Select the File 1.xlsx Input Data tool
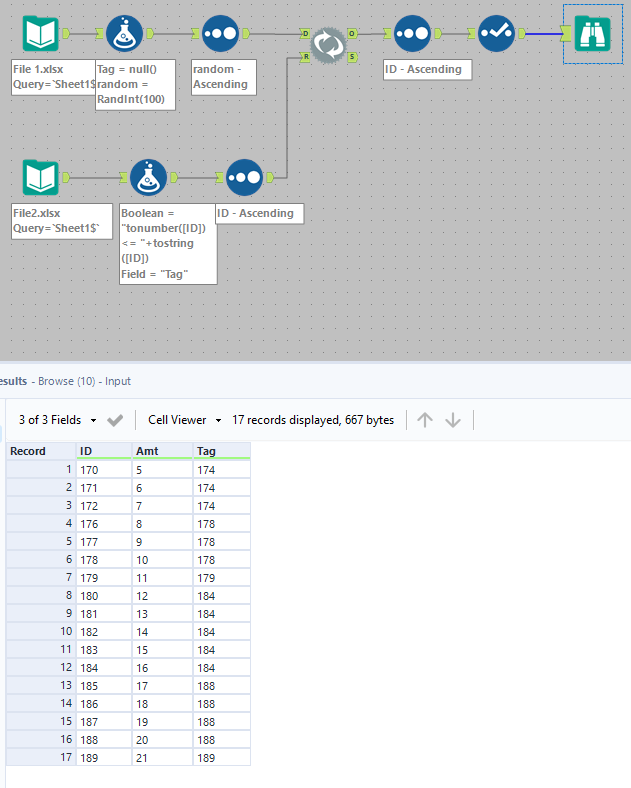Image resolution: width=631 pixels, height=788 pixels. click(x=41, y=34)
